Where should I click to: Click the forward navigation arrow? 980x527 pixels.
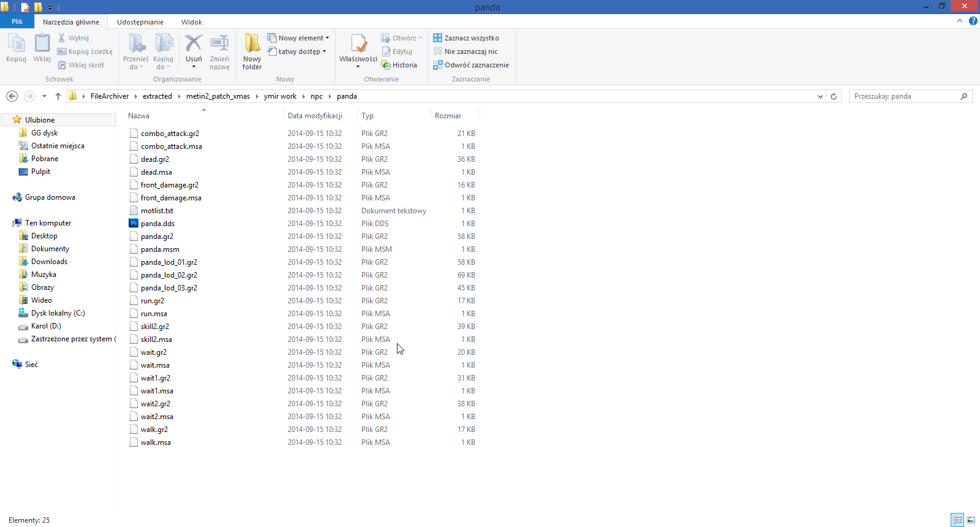point(29,96)
